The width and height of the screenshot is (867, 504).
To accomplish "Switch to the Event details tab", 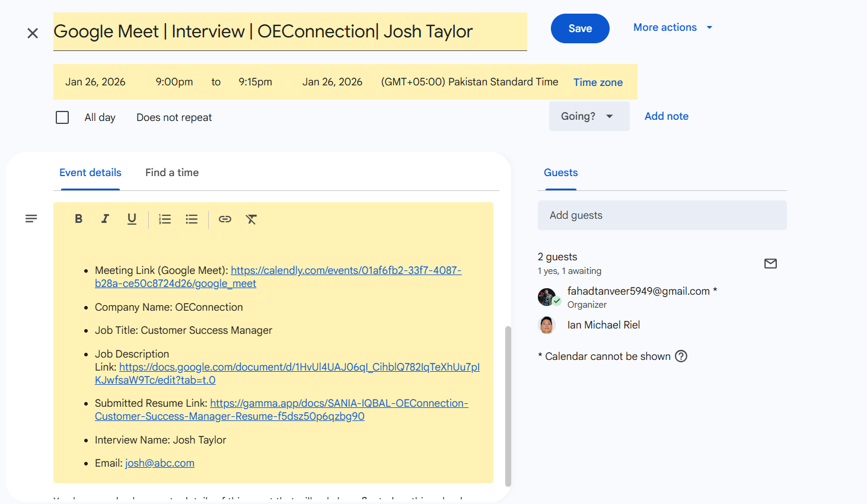I will click(90, 173).
